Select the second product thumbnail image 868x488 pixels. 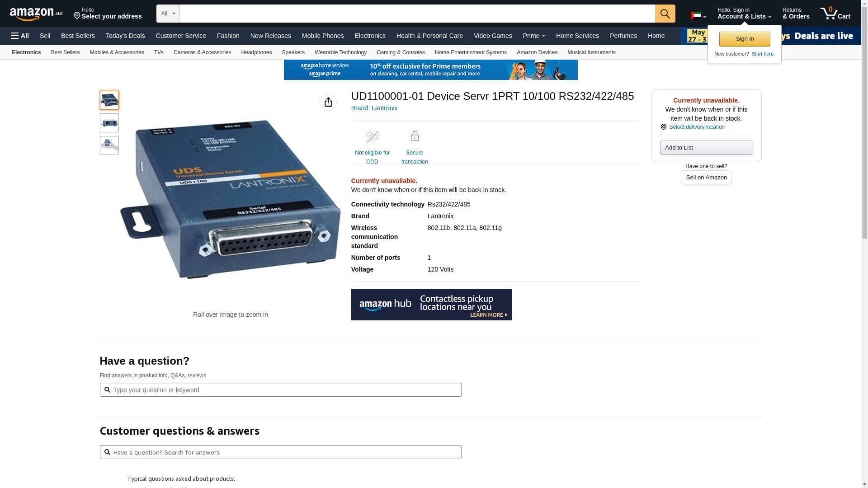pos(109,123)
